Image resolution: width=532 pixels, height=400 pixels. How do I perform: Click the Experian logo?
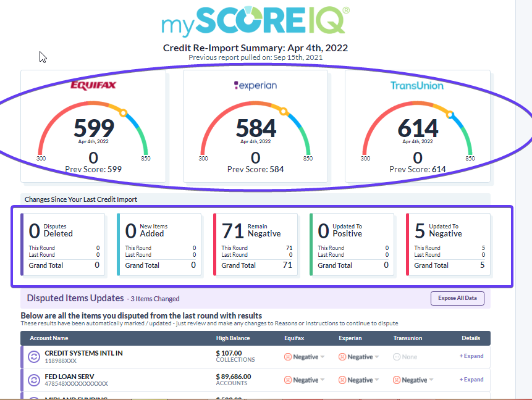click(x=255, y=85)
